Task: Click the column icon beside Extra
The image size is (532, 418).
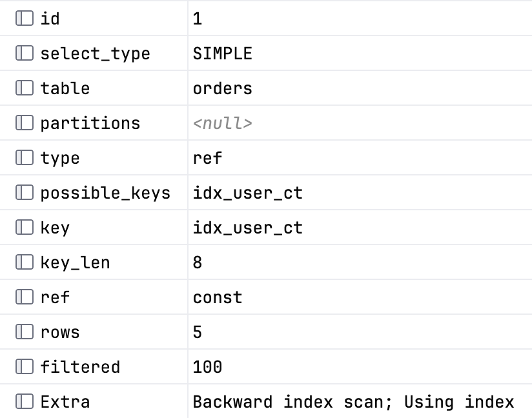Action: click(x=25, y=402)
